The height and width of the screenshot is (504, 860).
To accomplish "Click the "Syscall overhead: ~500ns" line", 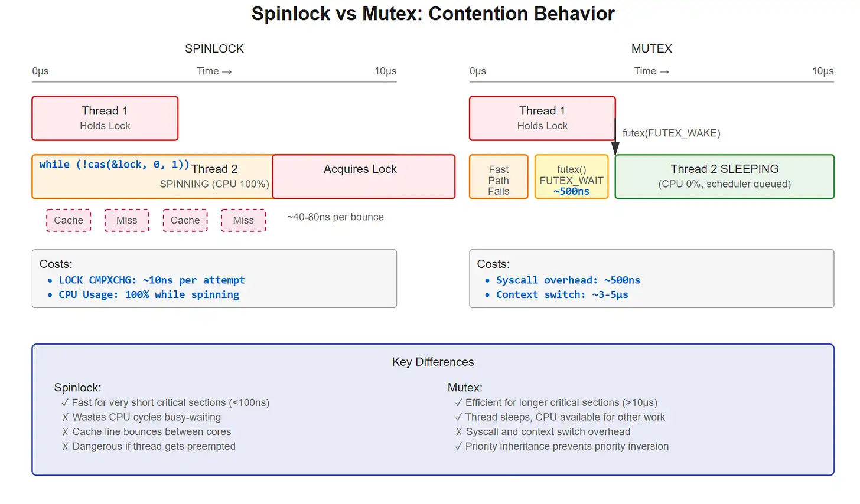I will (568, 280).
